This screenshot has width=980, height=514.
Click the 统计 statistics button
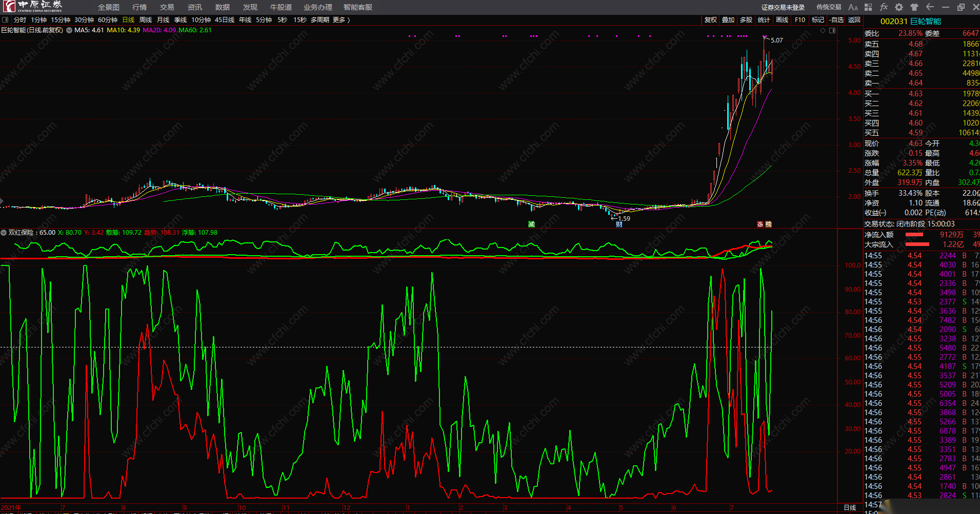[764, 20]
